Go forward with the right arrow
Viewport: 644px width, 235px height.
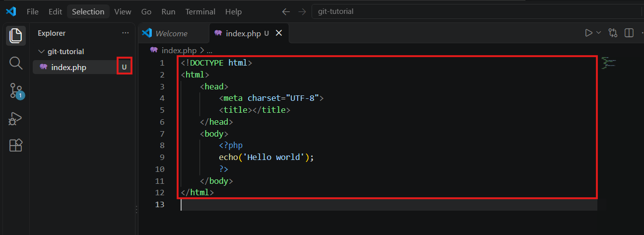[302, 11]
